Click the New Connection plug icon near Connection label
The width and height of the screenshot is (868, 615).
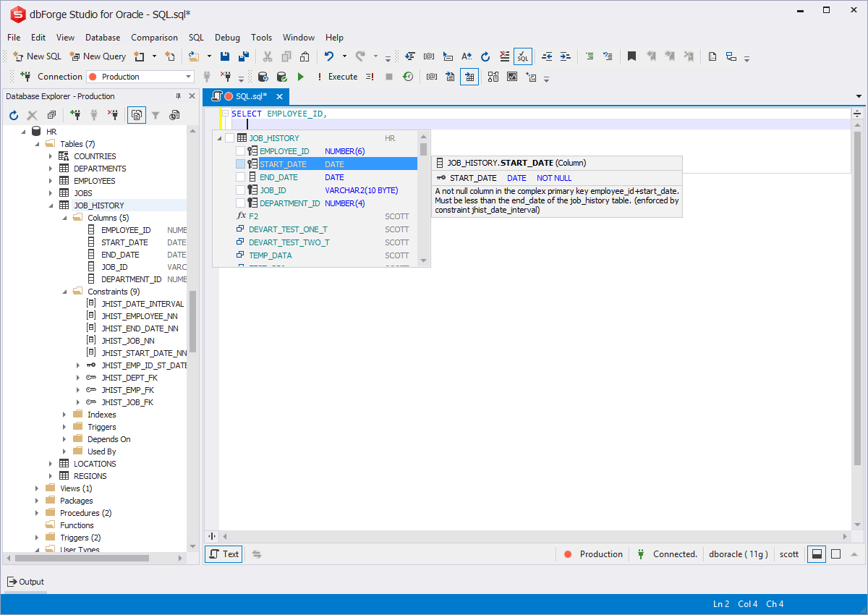point(25,77)
